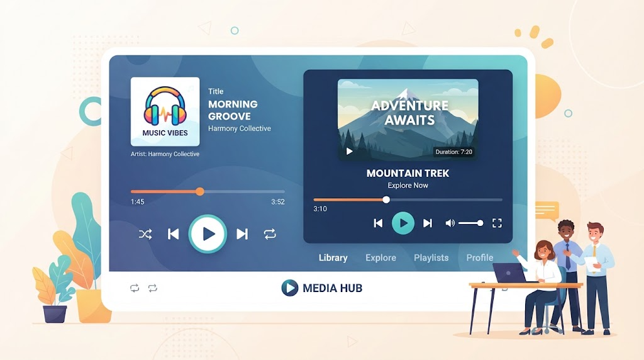Click the 3:52 total time label
The width and height of the screenshot is (644, 360).
click(278, 202)
